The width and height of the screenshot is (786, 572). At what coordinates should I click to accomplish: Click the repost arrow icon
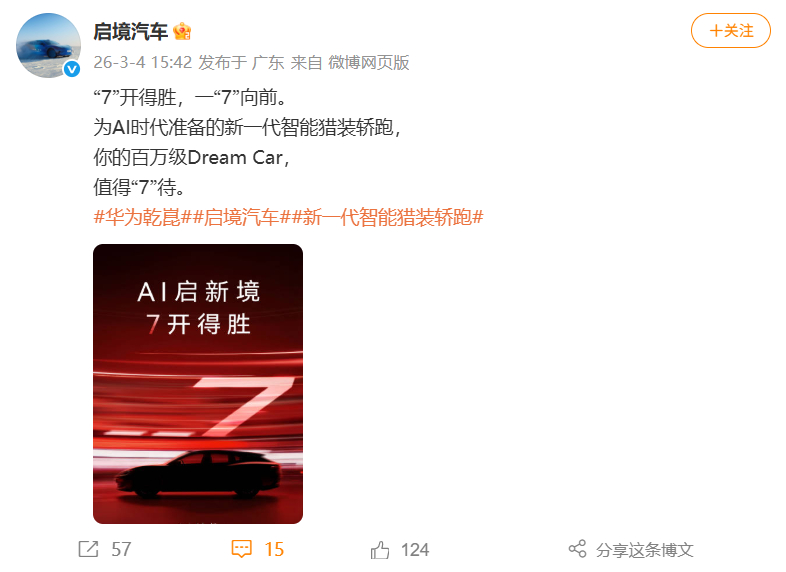coord(88,549)
